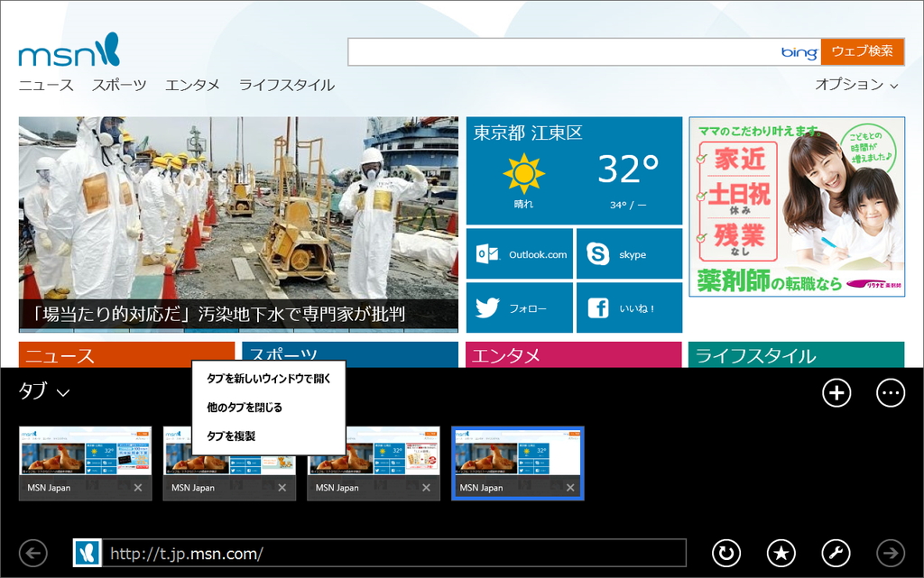Go forward with the right arrow button

[x=891, y=554]
